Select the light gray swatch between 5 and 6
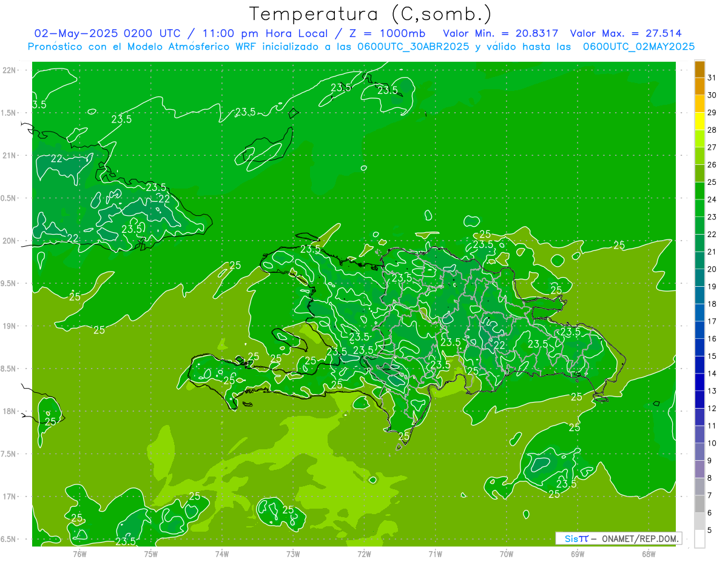Screen dimensions: 728x562 (x=699, y=521)
